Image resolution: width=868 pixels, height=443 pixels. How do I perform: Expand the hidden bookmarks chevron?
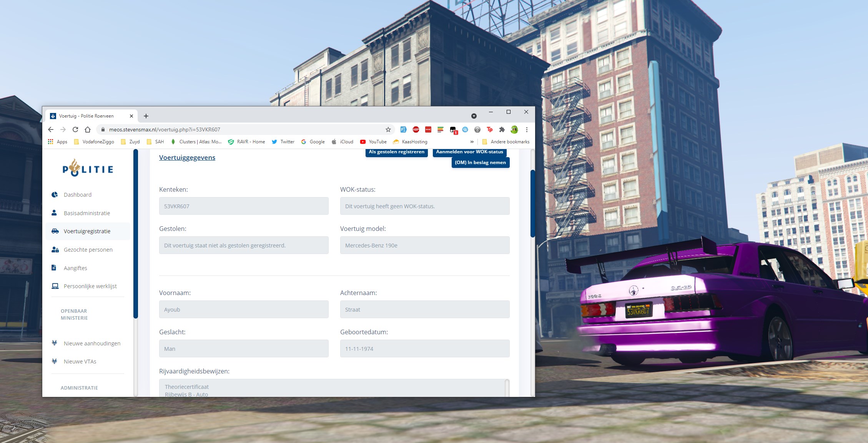tap(472, 142)
